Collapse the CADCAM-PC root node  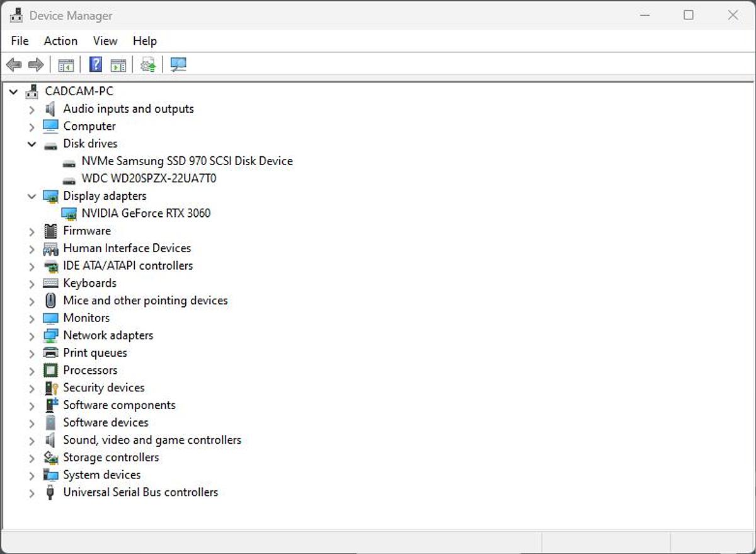14,92
